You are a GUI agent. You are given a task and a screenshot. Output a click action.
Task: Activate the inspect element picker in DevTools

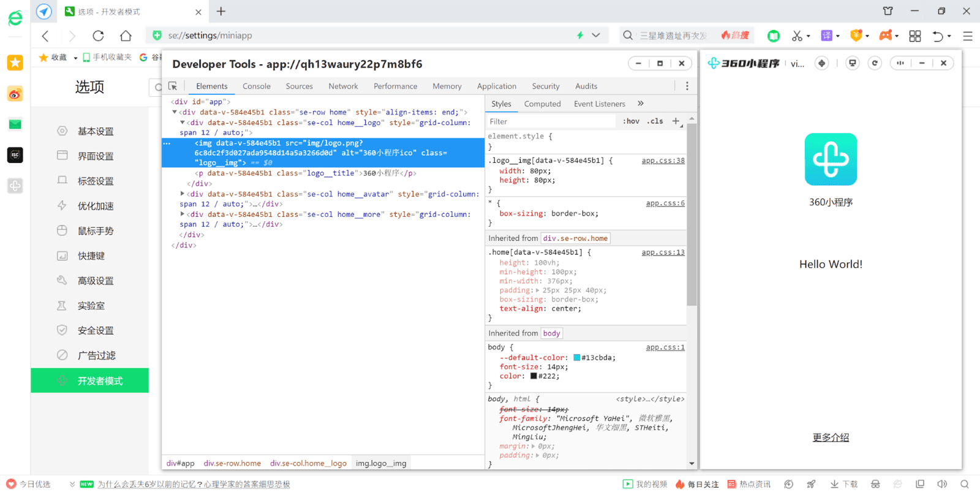(x=173, y=86)
